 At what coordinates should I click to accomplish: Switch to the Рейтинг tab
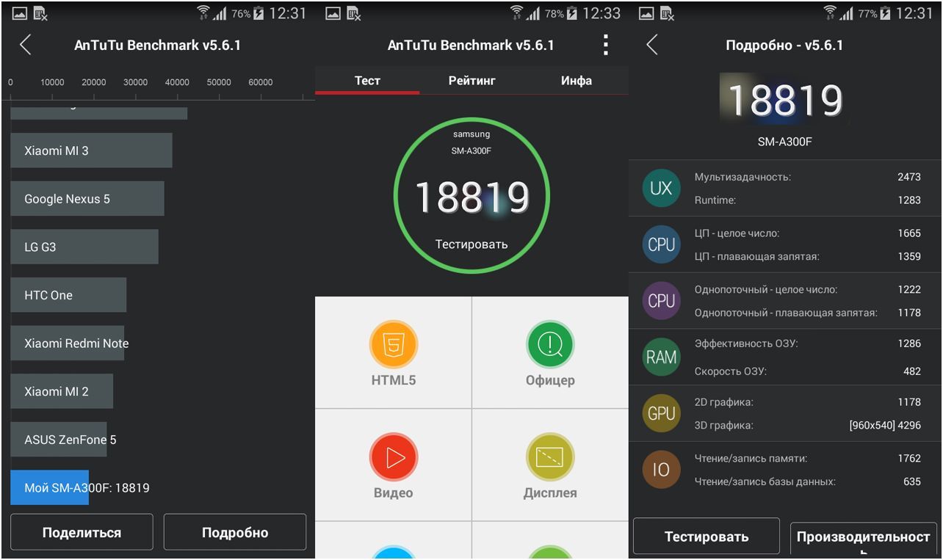click(471, 81)
